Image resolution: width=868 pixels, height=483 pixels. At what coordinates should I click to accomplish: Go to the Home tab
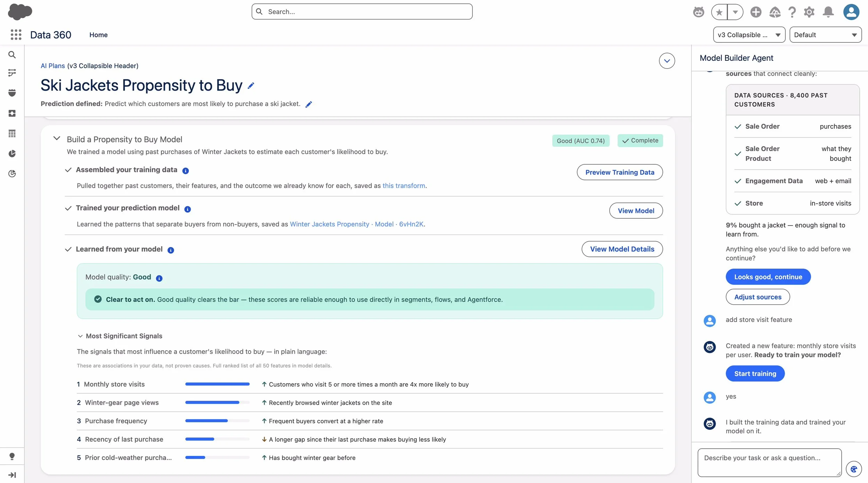tap(99, 35)
